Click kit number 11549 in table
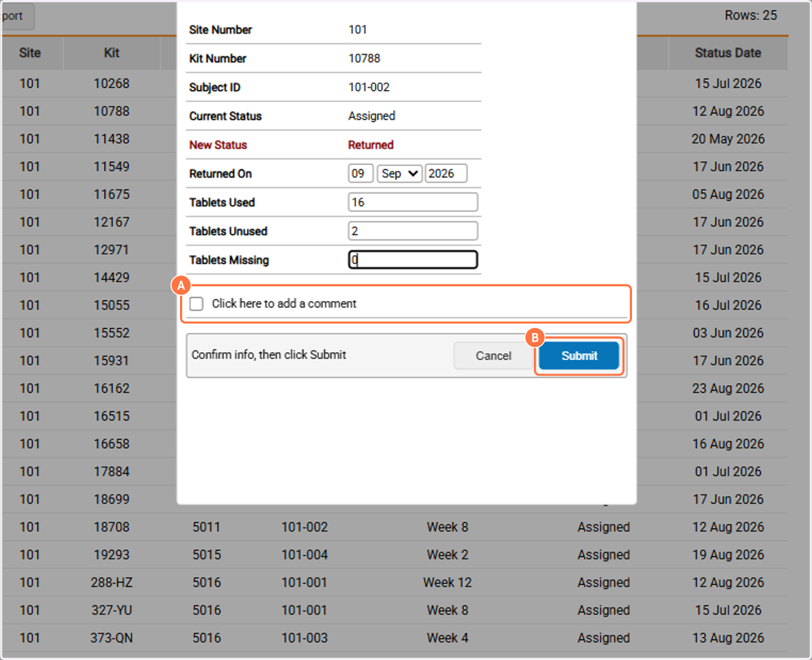This screenshot has width=812, height=660. tap(112, 167)
